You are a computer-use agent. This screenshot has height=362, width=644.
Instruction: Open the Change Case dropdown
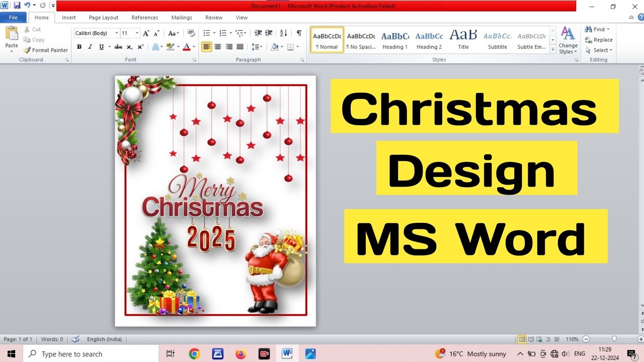(174, 33)
